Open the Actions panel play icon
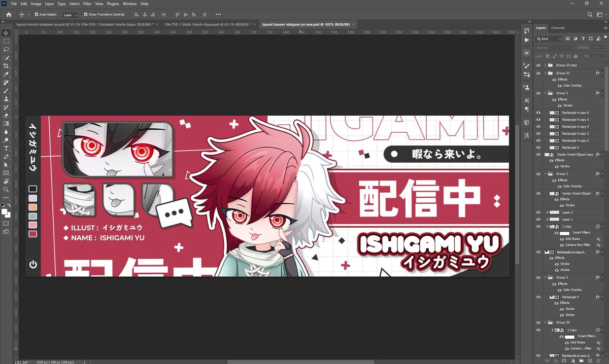The height and width of the screenshot is (364, 609). point(526,40)
